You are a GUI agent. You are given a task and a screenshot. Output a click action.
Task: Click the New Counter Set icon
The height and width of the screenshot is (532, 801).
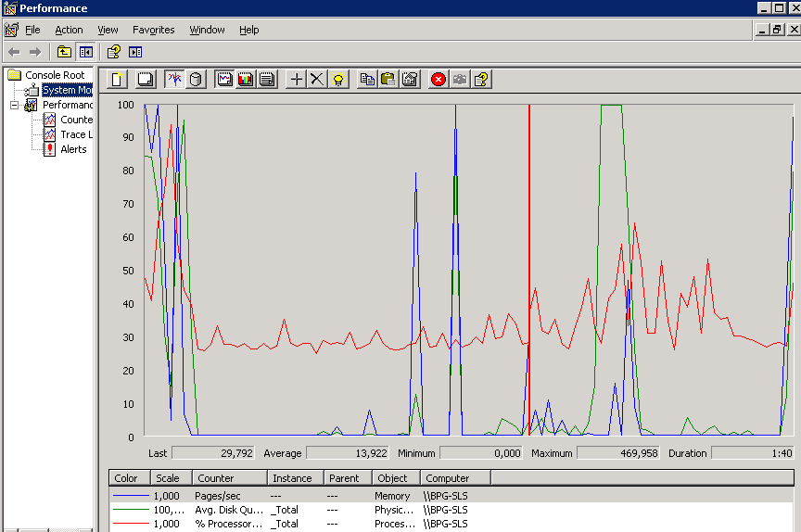117,80
